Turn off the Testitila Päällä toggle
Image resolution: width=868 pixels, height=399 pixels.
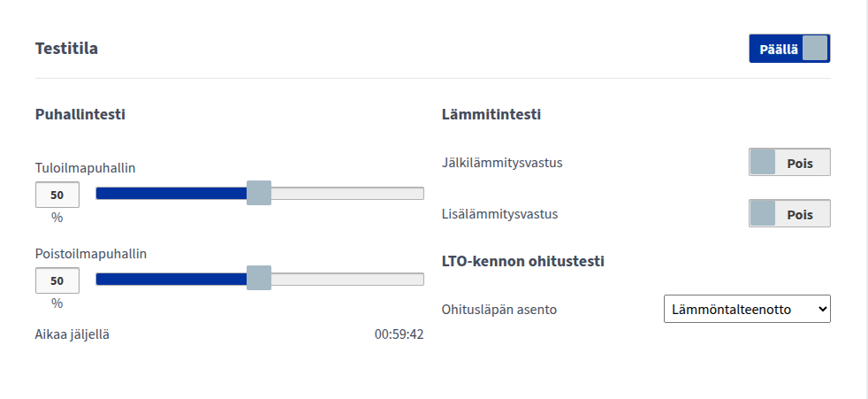click(789, 49)
